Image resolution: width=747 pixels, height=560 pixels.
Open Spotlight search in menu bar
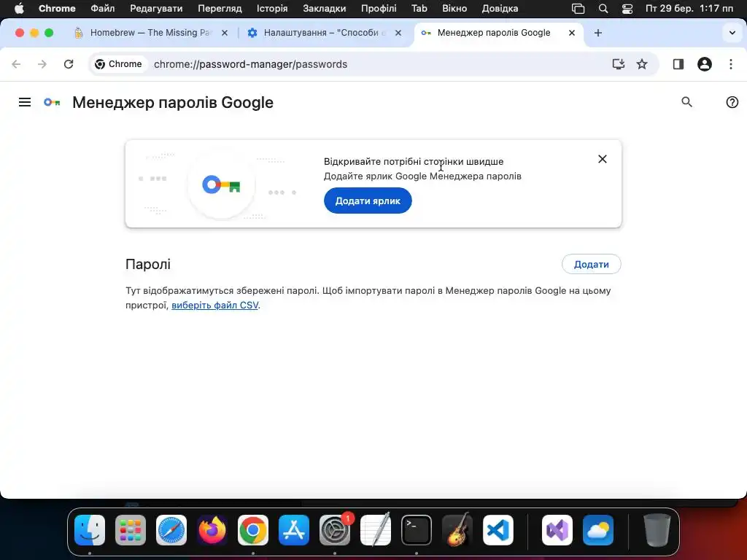click(x=603, y=9)
